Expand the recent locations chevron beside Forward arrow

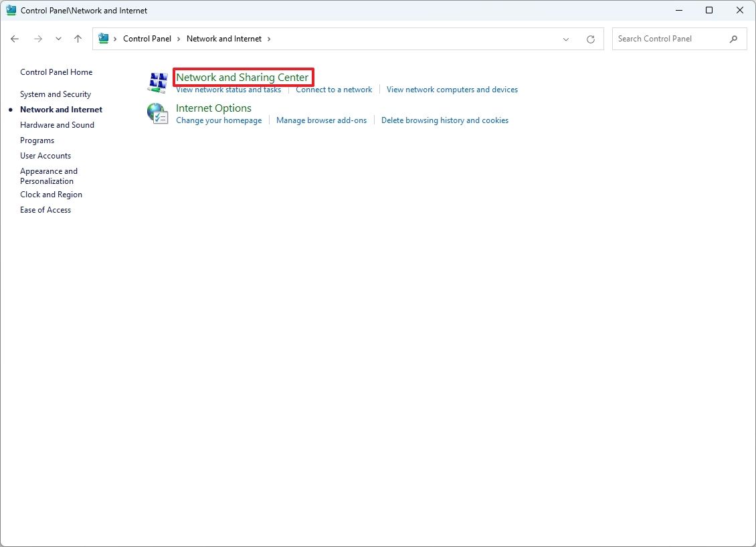(58, 39)
